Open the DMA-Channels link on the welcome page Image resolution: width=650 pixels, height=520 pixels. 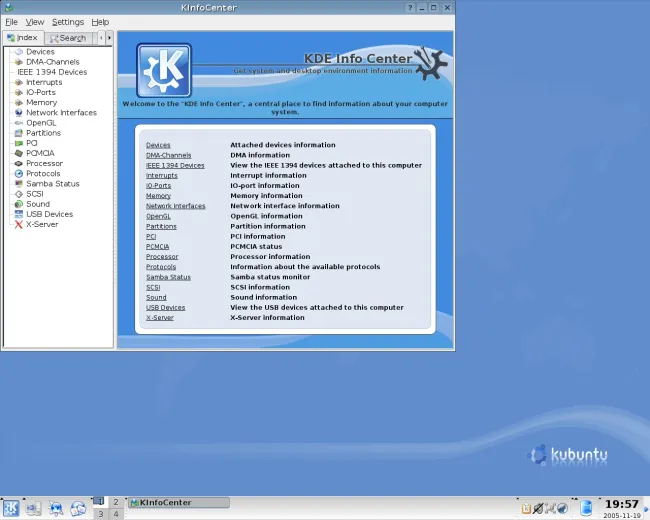click(x=168, y=155)
